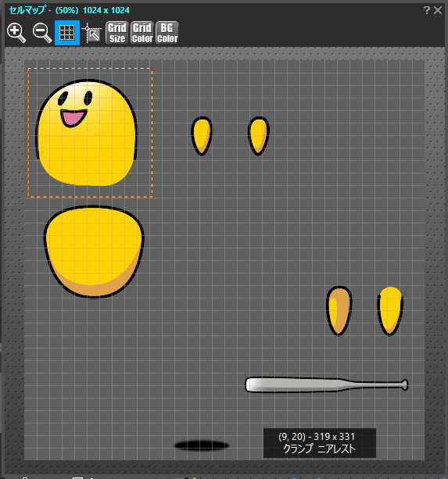The width and height of the screenshot is (448, 479).
Task: Select the orange-shaded lower left limb sprite
Action: [339, 310]
